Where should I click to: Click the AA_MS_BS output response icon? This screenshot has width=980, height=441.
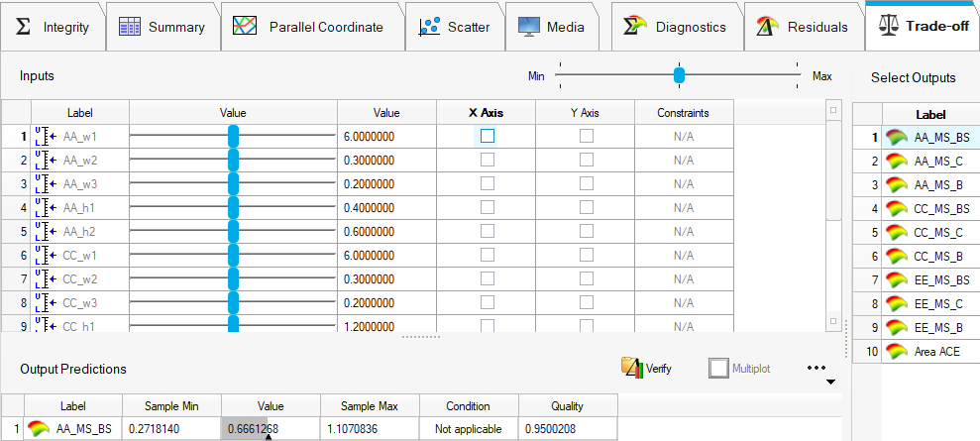897,138
